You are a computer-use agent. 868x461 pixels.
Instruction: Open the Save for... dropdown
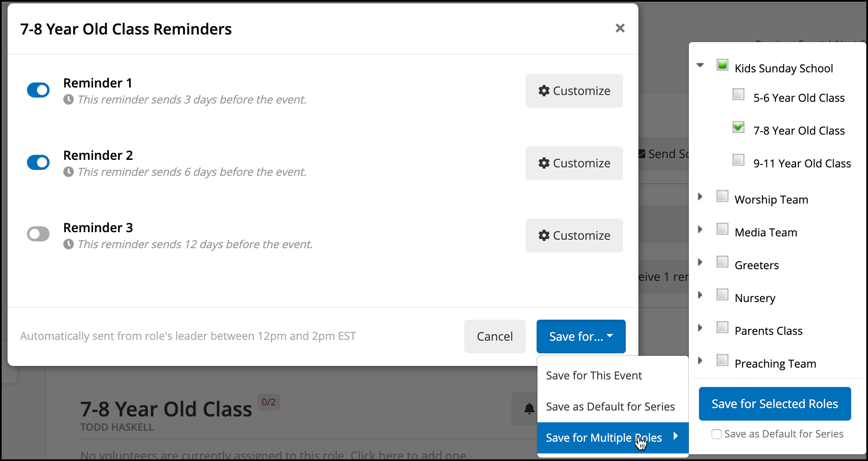click(581, 336)
